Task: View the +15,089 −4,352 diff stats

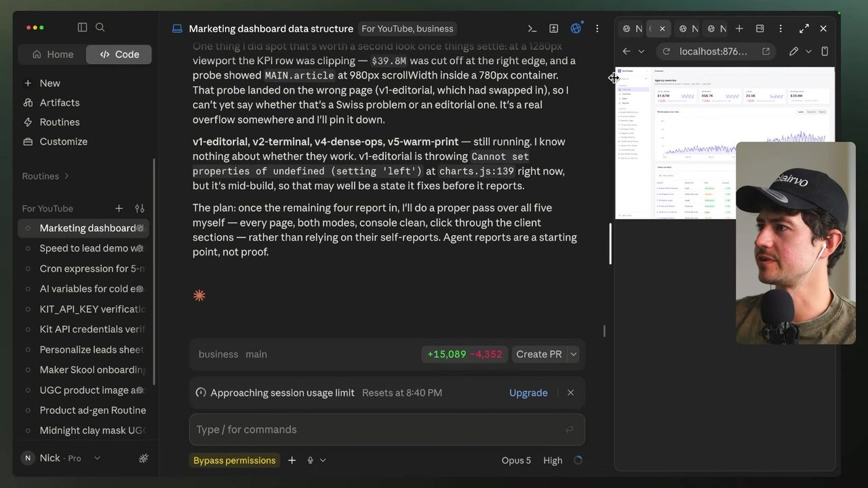Action: (x=465, y=354)
